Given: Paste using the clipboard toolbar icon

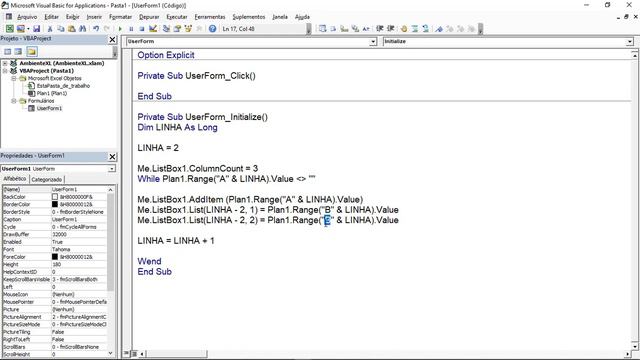Looking at the screenshot, I should (71, 29).
